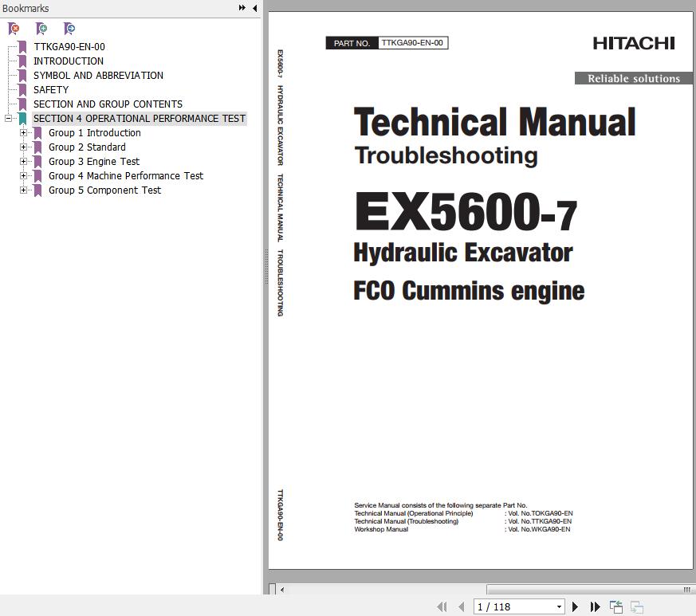696x616 pixels.
Task: Click the PART NO. TTKGA90-EN-00 box
Action: (x=387, y=43)
